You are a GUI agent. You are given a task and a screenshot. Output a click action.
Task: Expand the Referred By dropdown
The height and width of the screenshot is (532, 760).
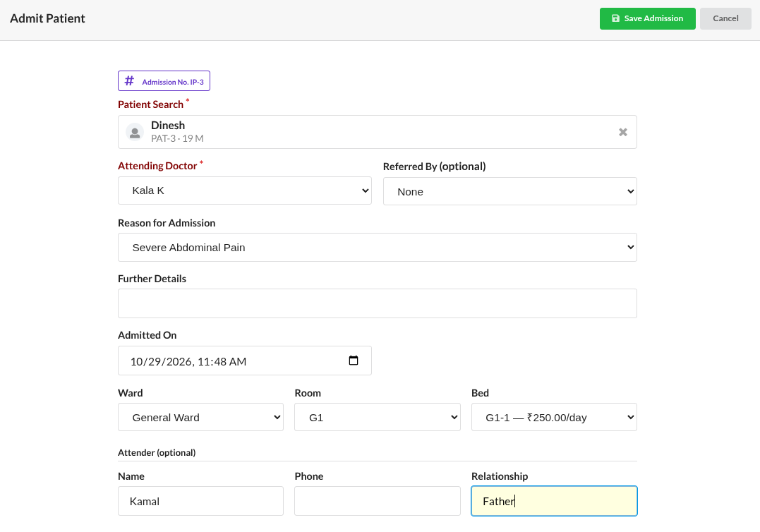[510, 191]
